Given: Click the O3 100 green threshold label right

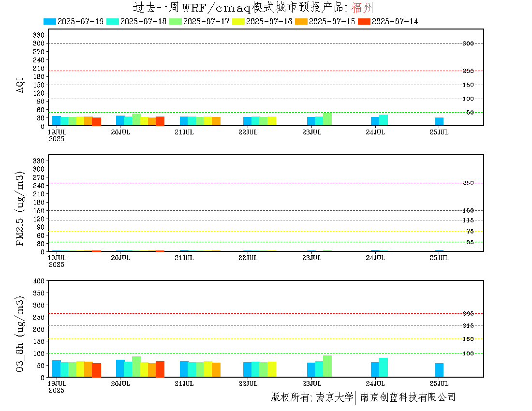Looking at the screenshot, I should 468,353.
